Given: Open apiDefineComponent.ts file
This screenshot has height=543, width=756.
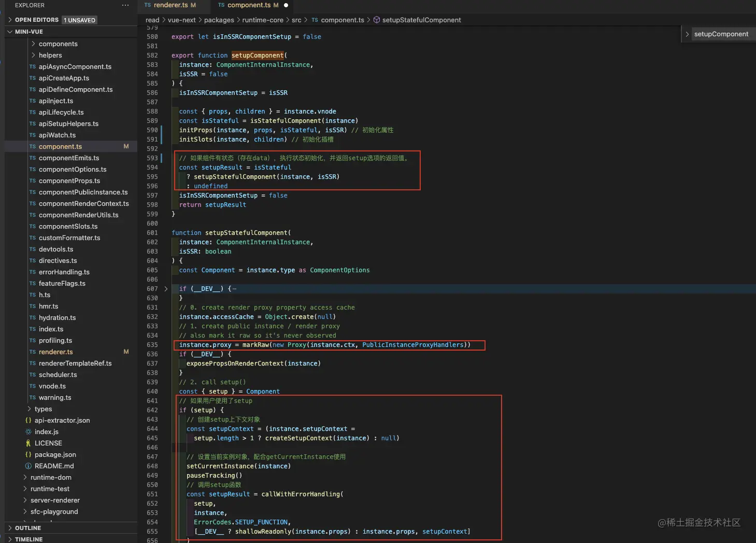Looking at the screenshot, I should coord(76,90).
